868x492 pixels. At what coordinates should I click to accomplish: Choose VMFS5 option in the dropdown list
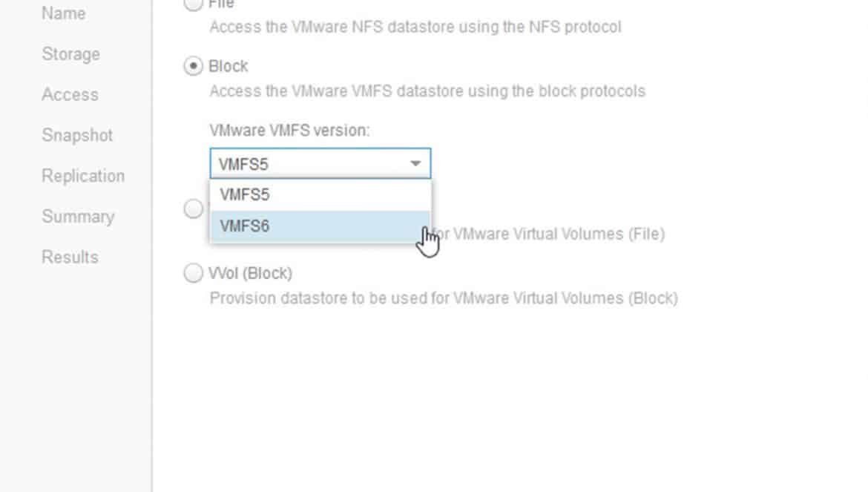pyautogui.click(x=320, y=195)
